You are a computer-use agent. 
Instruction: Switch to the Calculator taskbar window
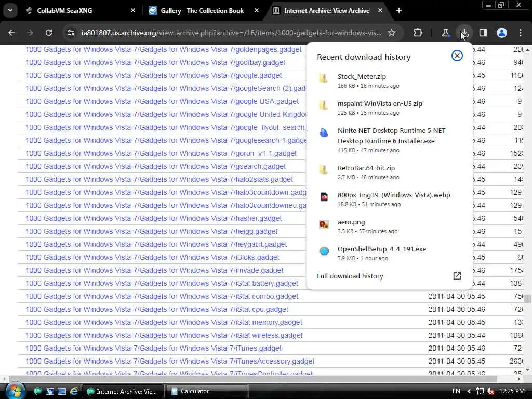[x=207, y=391]
